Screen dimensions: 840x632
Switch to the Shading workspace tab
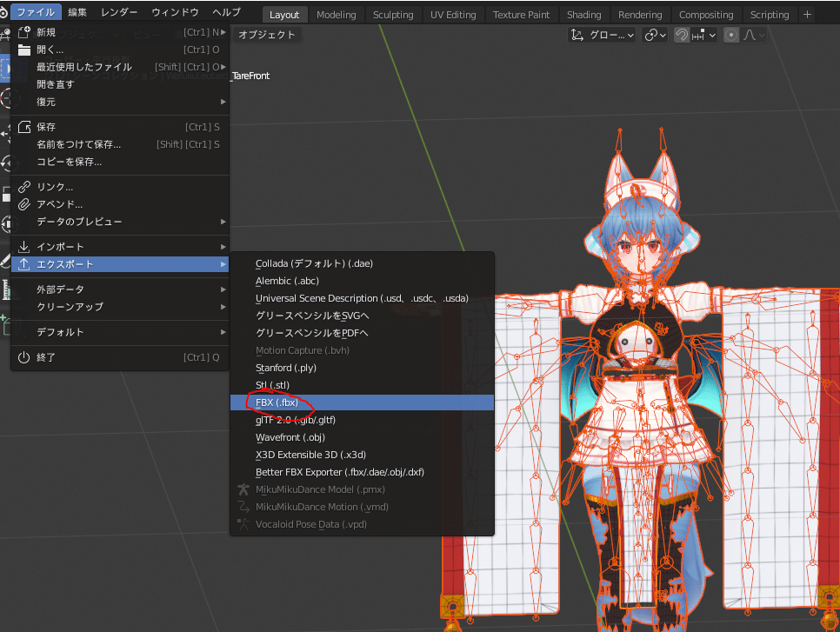coord(583,15)
